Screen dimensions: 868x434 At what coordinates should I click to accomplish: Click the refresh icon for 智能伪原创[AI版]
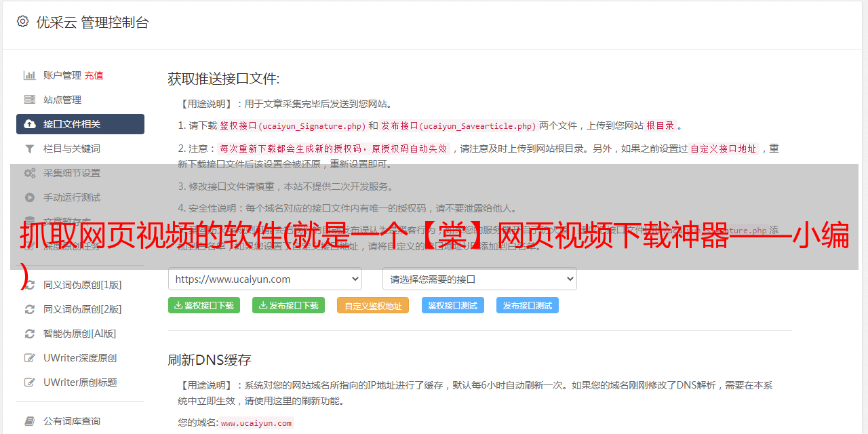[x=30, y=334]
